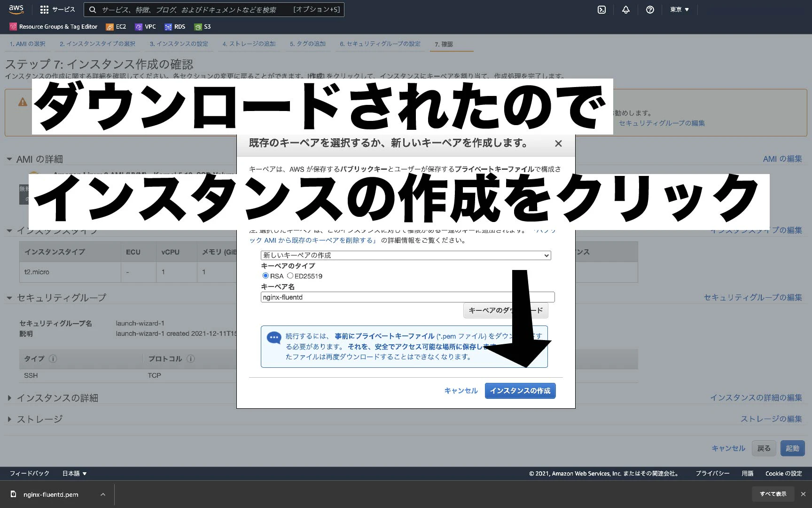Click the ストレージの編集 link

coord(772,419)
